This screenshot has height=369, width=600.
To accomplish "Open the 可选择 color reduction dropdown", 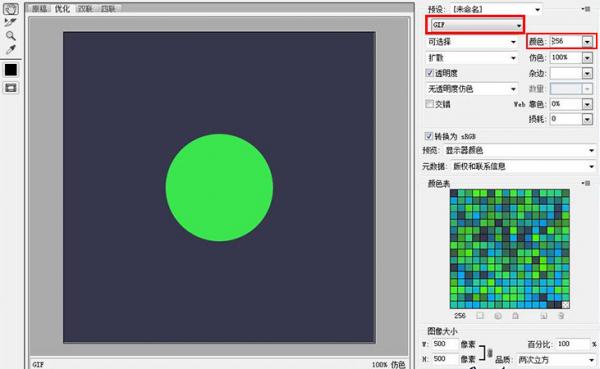I will (x=471, y=42).
